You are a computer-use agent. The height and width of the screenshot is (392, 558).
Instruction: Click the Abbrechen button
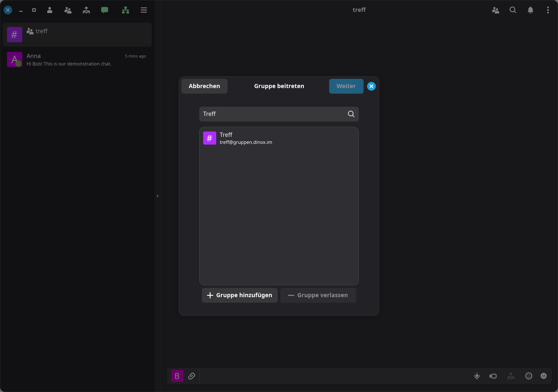point(204,86)
